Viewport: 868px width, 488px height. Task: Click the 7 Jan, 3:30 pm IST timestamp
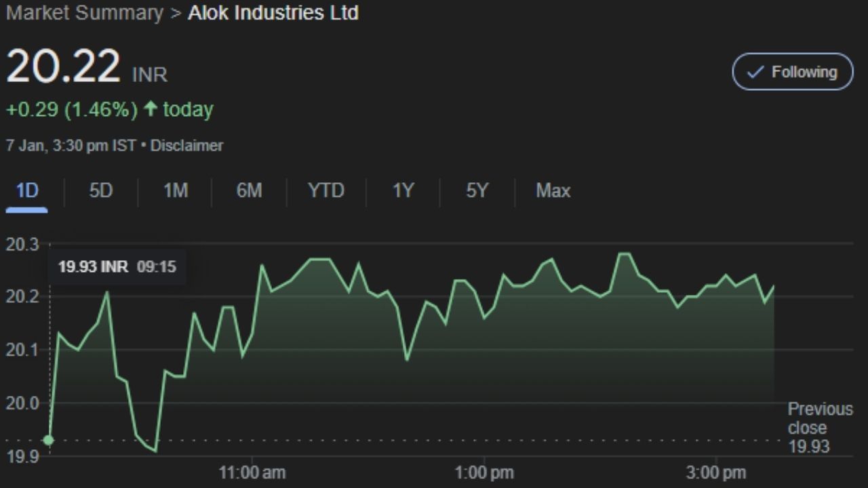(71, 145)
